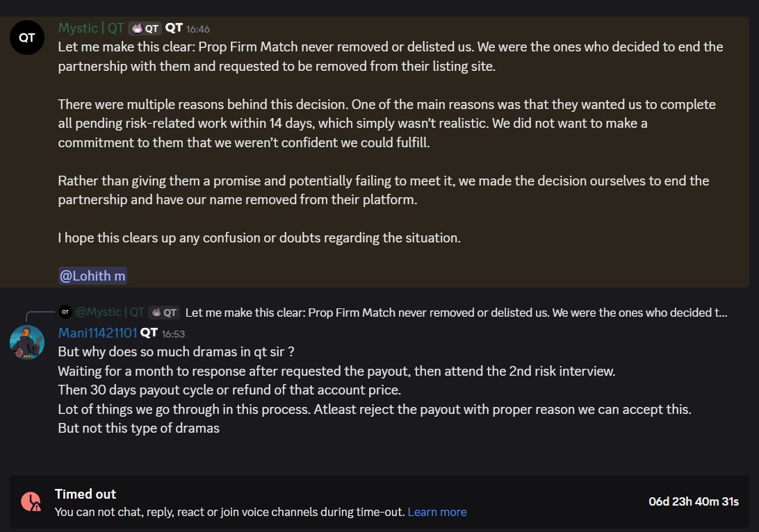Open Mani11421101 username profile
The width and height of the screenshot is (759, 532).
click(x=98, y=333)
